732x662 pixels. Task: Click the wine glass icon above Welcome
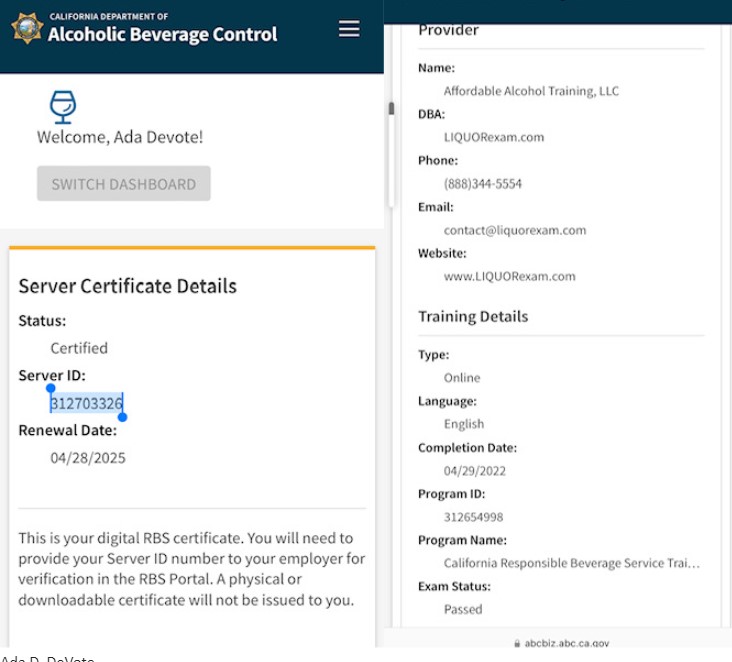(x=63, y=106)
